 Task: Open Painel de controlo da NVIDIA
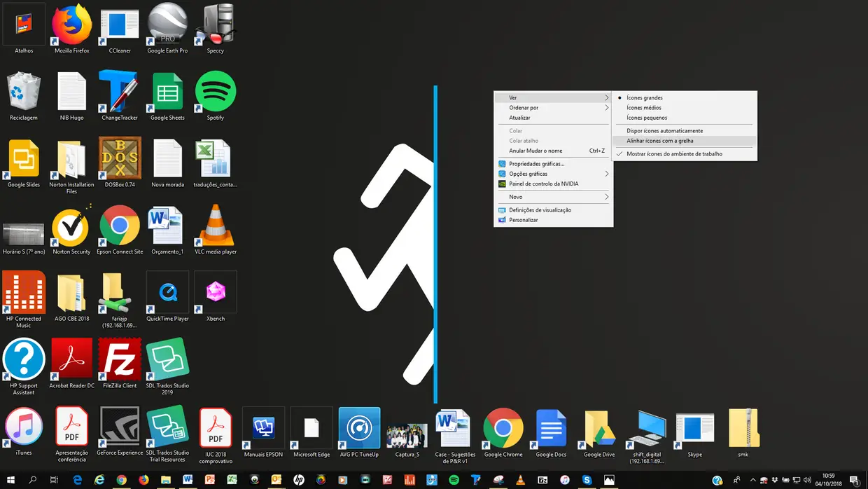(553, 184)
